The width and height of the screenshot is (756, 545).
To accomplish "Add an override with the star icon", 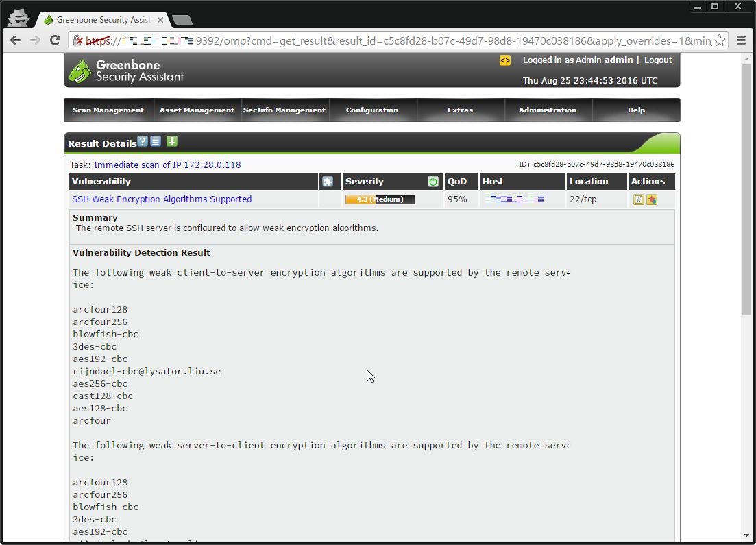I will (x=652, y=199).
